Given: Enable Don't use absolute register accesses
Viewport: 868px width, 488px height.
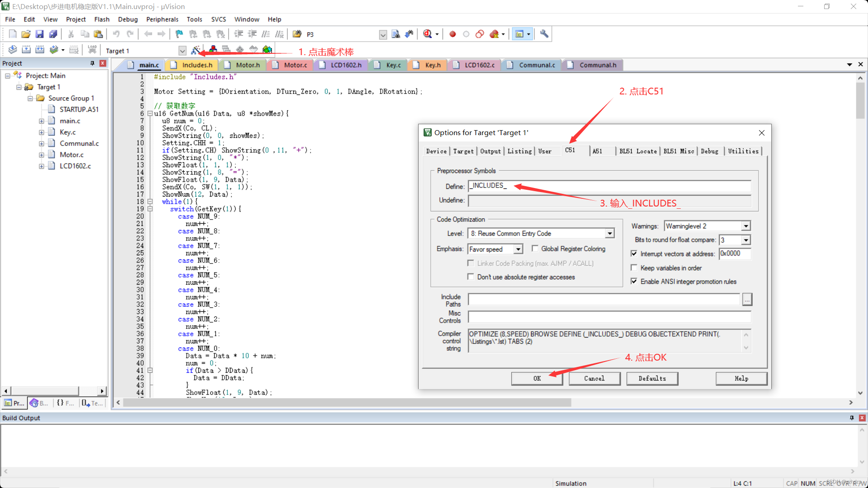Looking at the screenshot, I should pyautogui.click(x=471, y=277).
